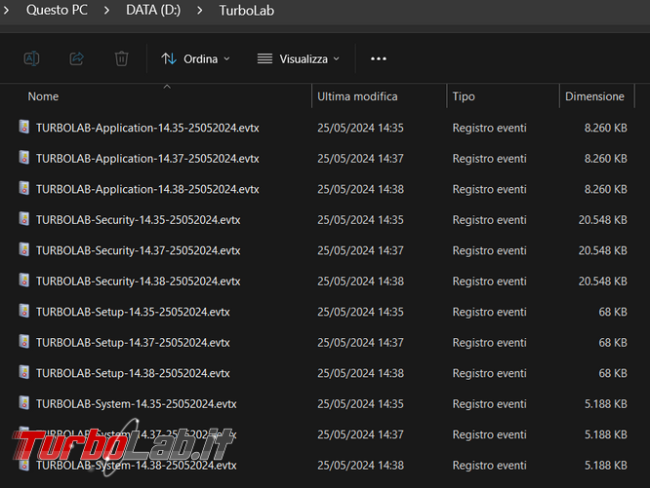Image resolution: width=650 pixels, height=488 pixels.
Task: Select file icon of TURBOLAB-Setup-14.38-25052024.evtx
Action: (24, 372)
